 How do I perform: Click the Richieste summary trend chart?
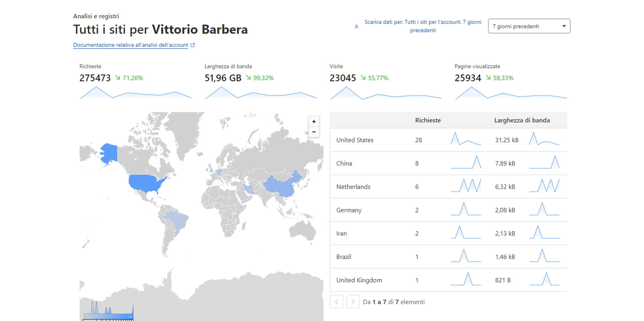point(136,93)
